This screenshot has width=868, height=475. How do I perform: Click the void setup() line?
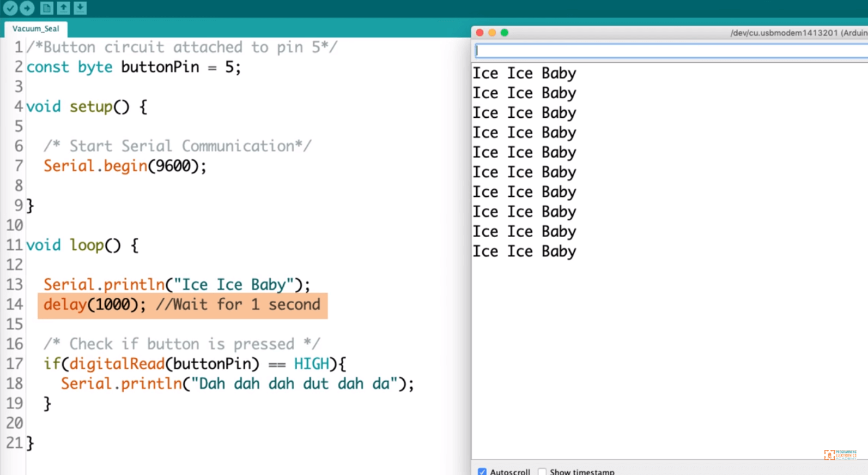[x=87, y=106]
